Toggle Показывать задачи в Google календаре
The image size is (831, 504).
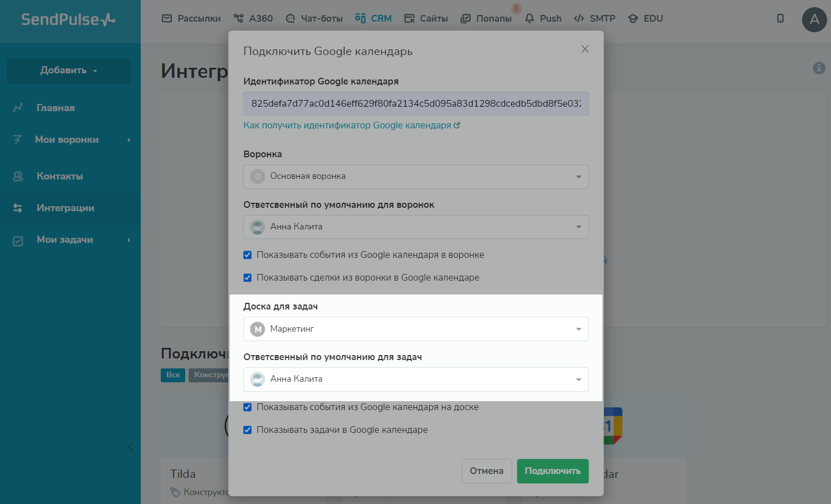[248, 430]
